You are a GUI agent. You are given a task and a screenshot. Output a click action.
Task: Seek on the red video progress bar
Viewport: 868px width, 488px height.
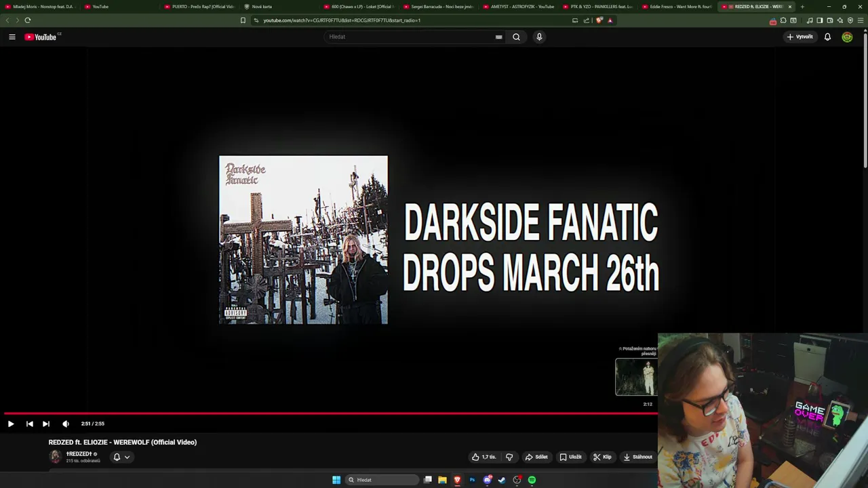pyautogui.click(x=330, y=413)
